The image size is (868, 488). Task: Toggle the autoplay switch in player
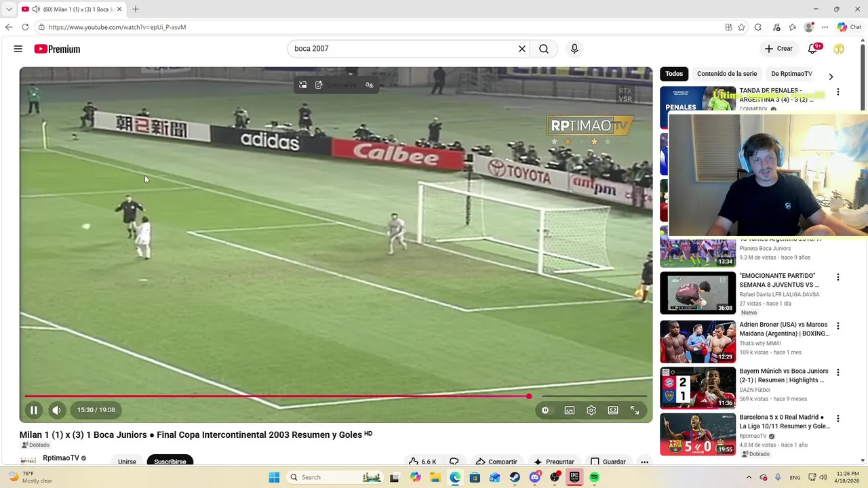pyautogui.click(x=545, y=410)
